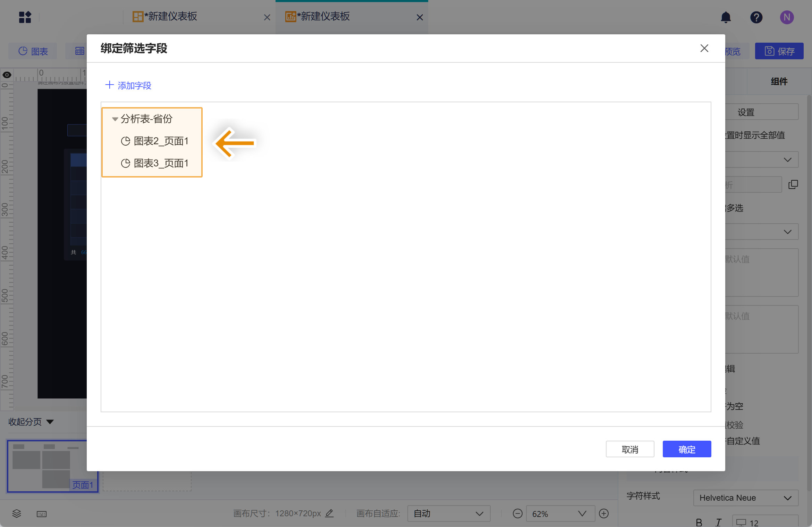The image size is (812, 527).
Task: Open the notifications bell
Action: coord(726,17)
